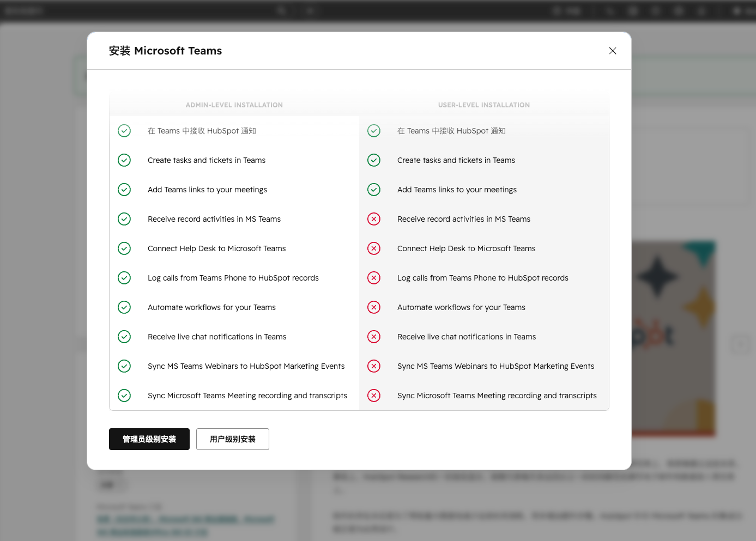This screenshot has height=541, width=756.
Task: Click user-level red X for Connect Help Desk
Action: click(374, 248)
